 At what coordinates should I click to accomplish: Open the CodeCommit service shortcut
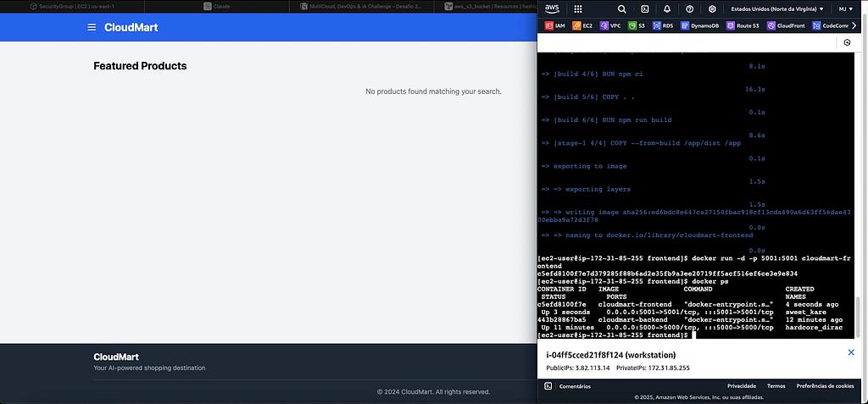coord(831,25)
